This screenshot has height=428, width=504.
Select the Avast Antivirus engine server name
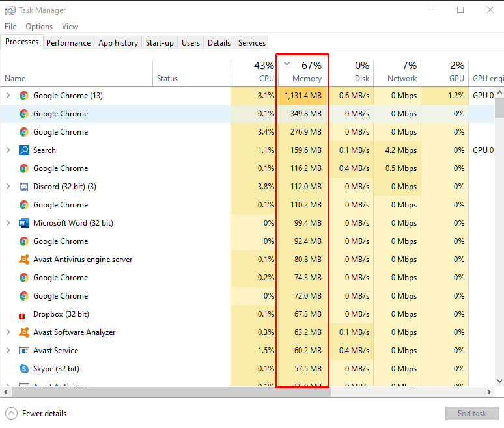(83, 260)
